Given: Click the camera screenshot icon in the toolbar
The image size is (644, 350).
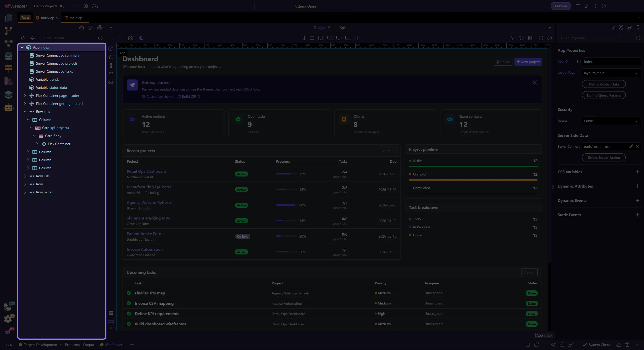Looking at the screenshot, I should (x=130, y=38).
